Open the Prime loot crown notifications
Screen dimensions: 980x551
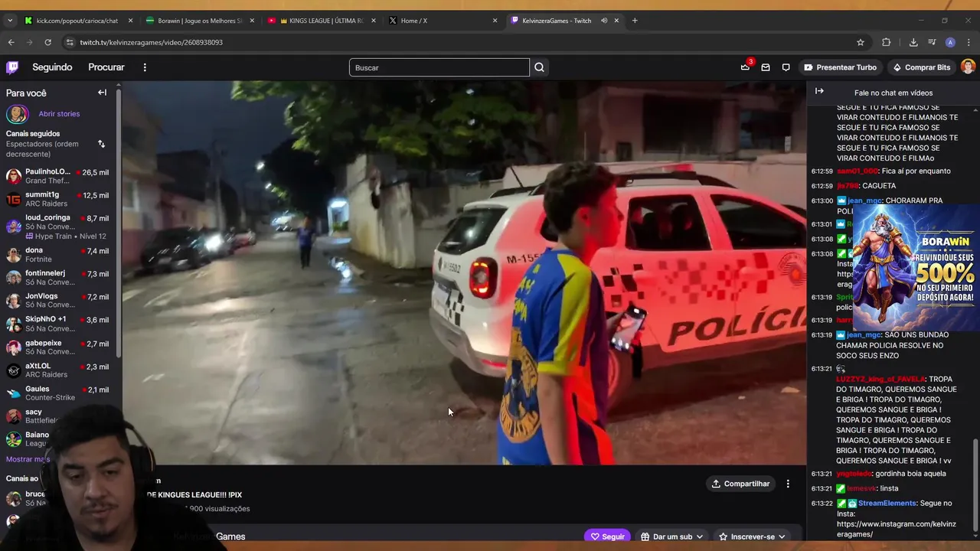point(745,67)
